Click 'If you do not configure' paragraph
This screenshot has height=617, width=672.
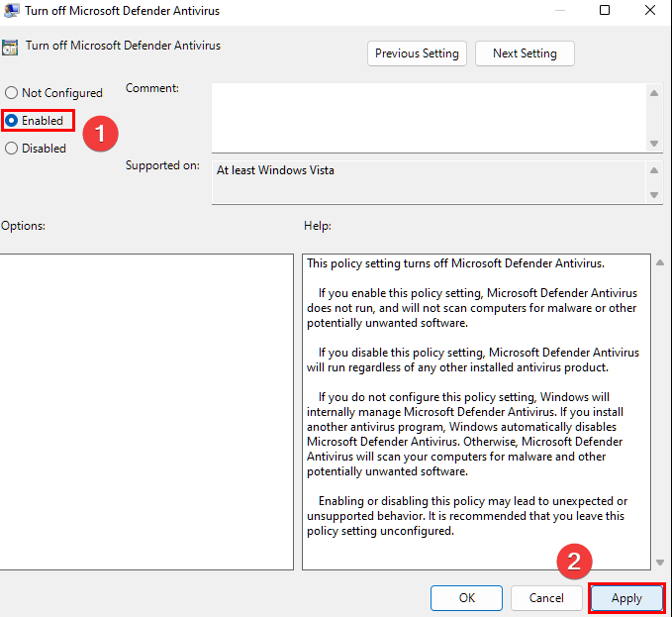[465, 434]
